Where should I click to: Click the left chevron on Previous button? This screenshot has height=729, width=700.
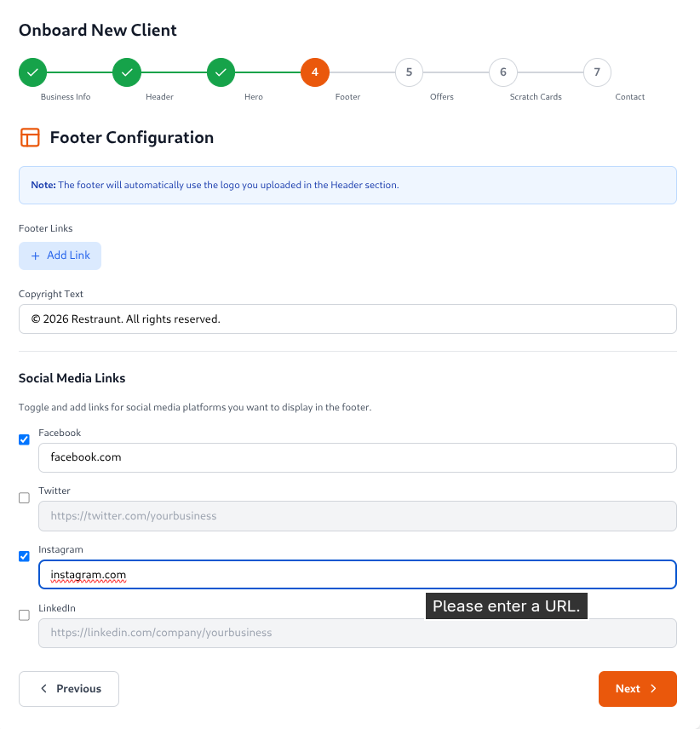[43, 688]
